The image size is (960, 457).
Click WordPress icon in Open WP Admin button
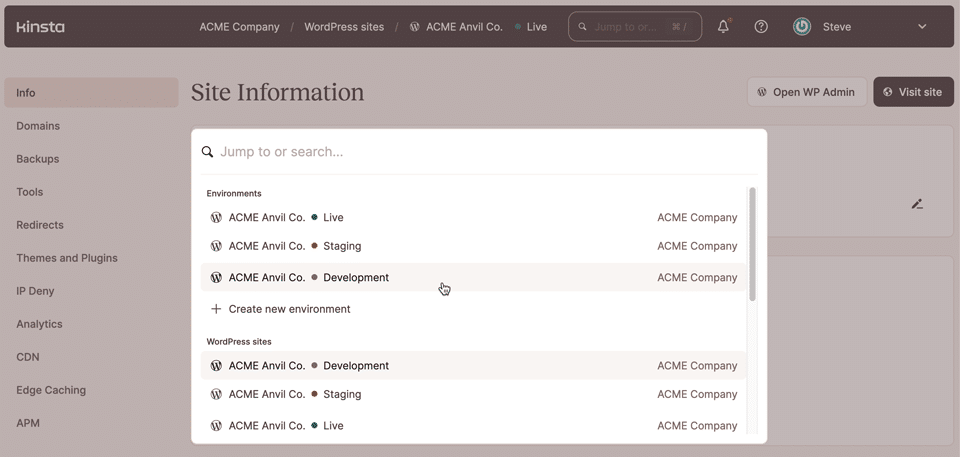(x=762, y=92)
